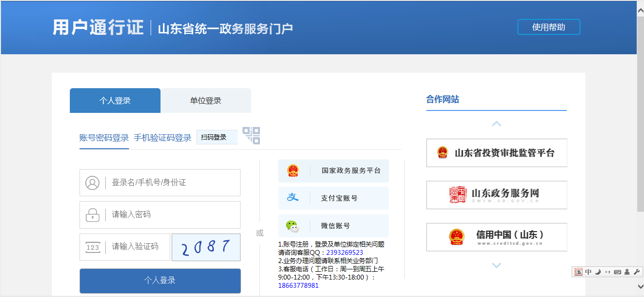Toggle Chinese punctuation mode in IME

[x=608, y=272]
